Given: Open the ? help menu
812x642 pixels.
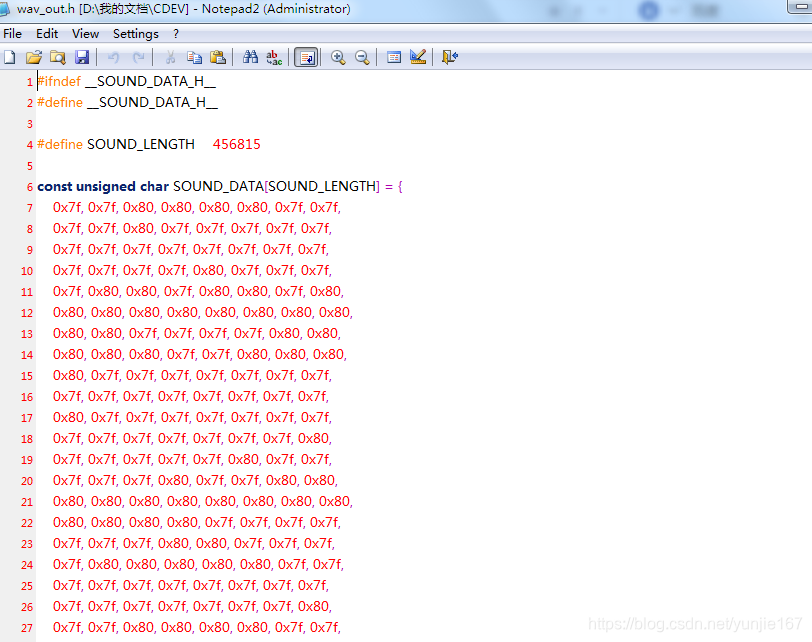Looking at the screenshot, I should (x=176, y=34).
